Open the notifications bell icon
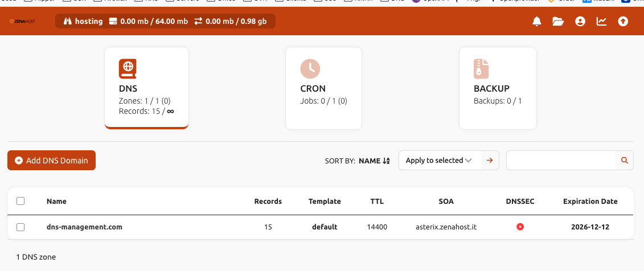Viewport: 644px width, 271px height. click(536, 22)
